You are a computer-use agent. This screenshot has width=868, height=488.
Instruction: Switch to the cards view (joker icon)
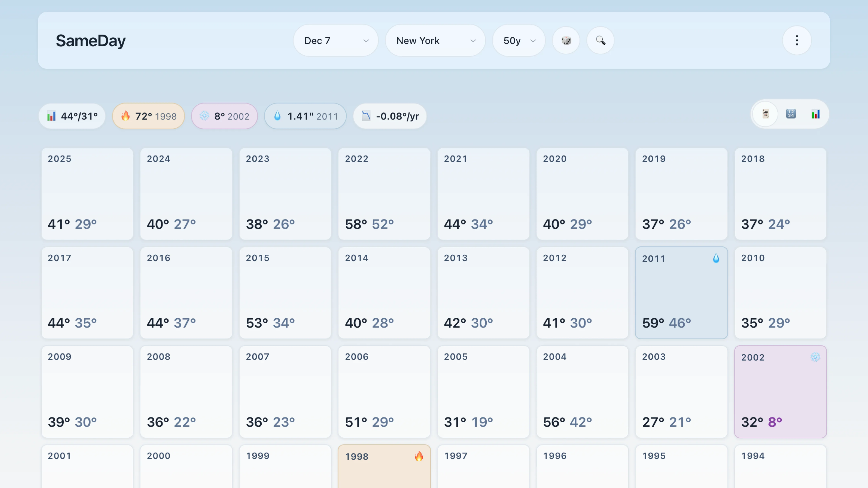tap(766, 114)
